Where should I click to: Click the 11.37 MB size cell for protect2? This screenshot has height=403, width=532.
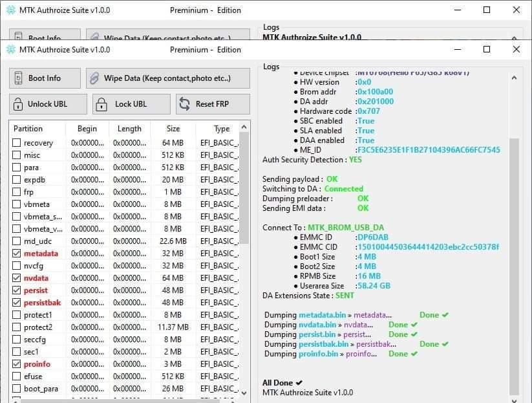(x=173, y=327)
